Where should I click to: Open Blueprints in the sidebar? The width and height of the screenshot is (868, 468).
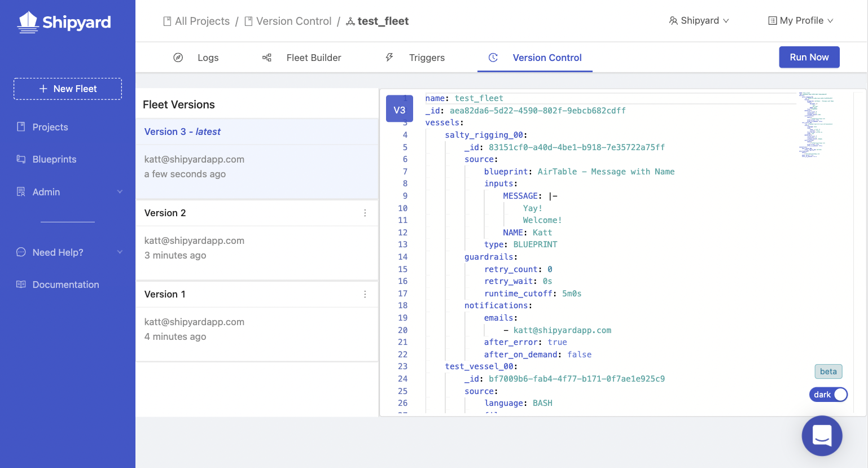[54, 159]
